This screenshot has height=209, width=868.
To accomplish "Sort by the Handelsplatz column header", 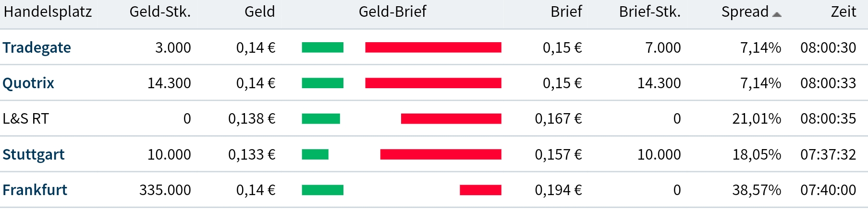I will coord(48,12).
